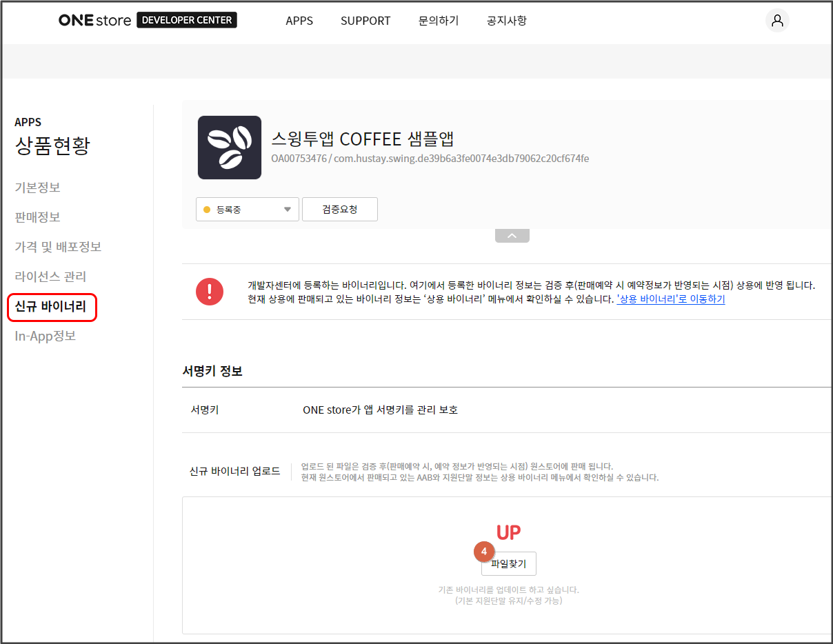Image resolution: width=833 pixels, height=644 pixels.
Task: Open 공지사항 in top navigation
Action: pyautogui.click(x=507, y=21)
